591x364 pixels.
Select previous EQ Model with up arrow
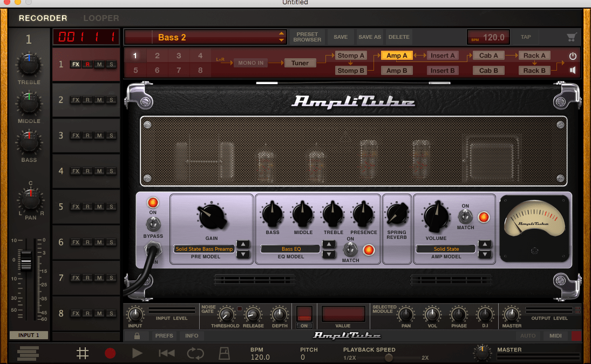click(329, 244)
